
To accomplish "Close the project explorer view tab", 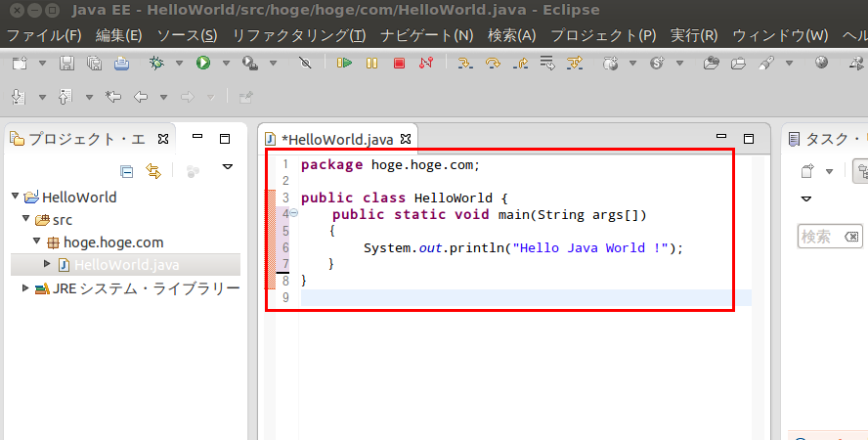I will pos(163,139).
